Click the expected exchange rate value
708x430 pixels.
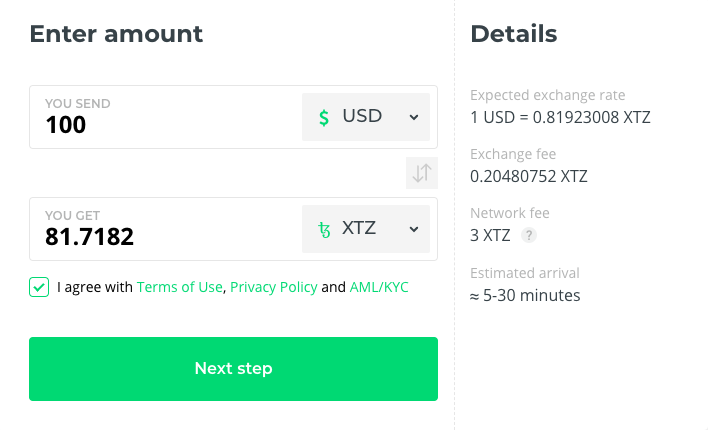pyautogui.click(x=560, y=117)
